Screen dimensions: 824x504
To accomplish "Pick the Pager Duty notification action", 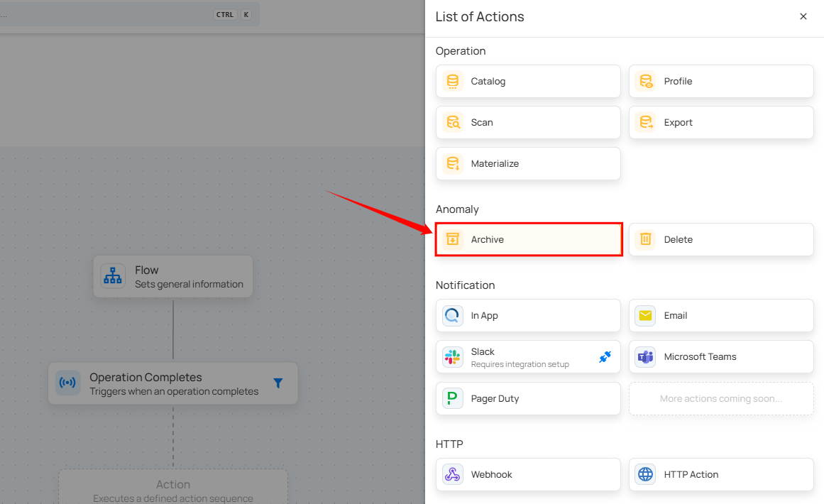I will click(x=528, y=399).
